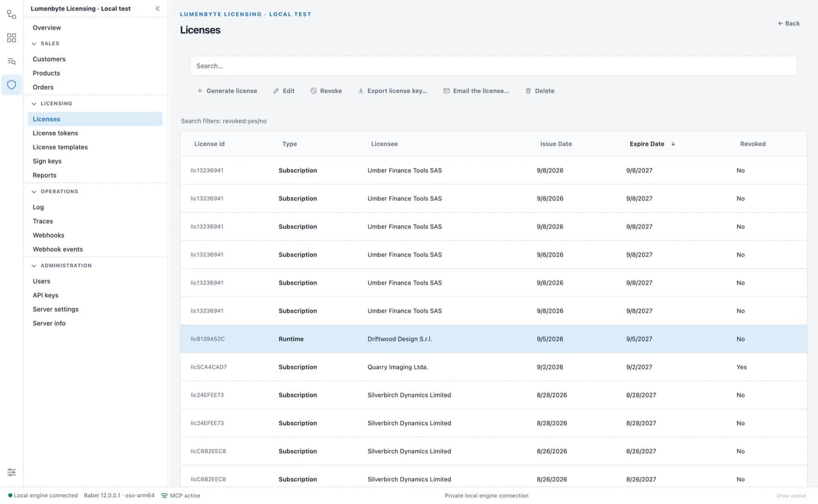Select the shield licensing icon in left rail
This screenshot has height=504, width=818.
pyautogui.click(x=11, y=85)
